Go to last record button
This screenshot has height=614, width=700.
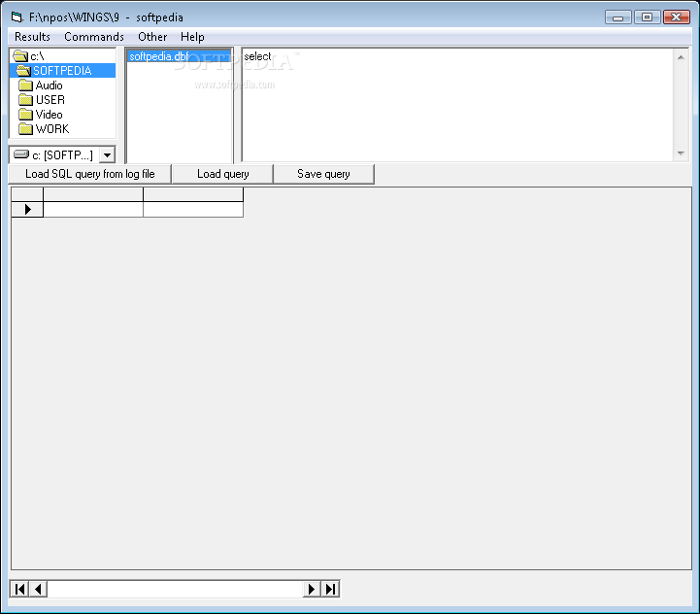coord(330,589)
